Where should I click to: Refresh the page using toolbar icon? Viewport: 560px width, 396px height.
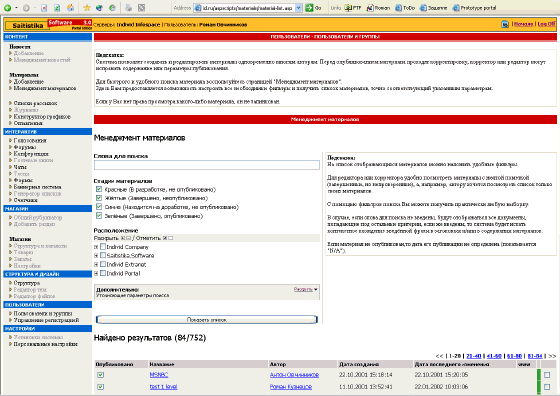(57, 7)
